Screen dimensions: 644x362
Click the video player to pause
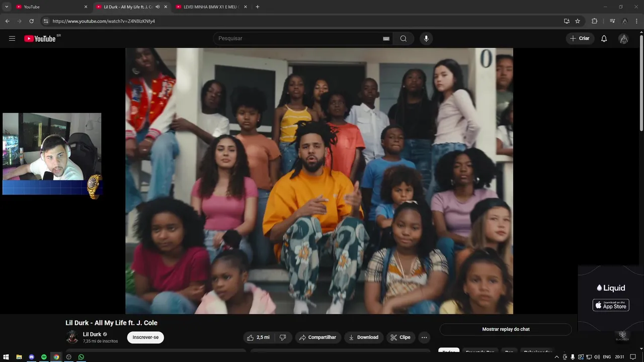[319, 181]
